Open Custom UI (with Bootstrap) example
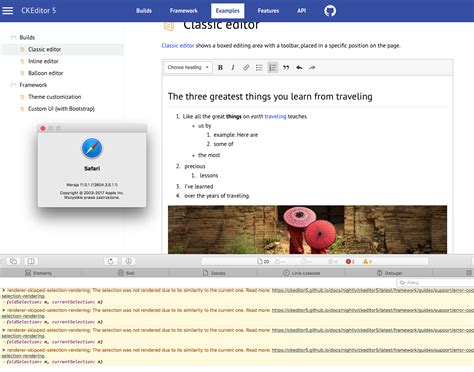The height and width of the screenshot is (372, 474). [61, 109]
